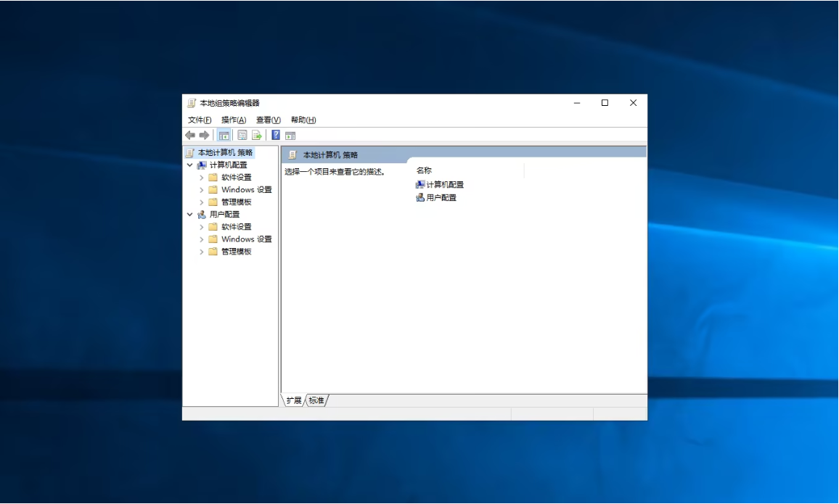Toggle the show/hide Action pane icon
Viewport: 839px width, 504px height.
tap(290, 135)
